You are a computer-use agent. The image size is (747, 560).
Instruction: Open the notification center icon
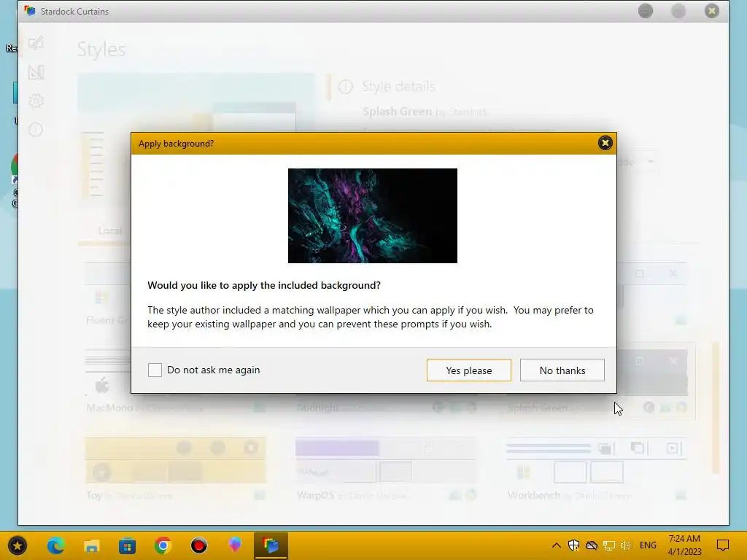coord(723,545)
